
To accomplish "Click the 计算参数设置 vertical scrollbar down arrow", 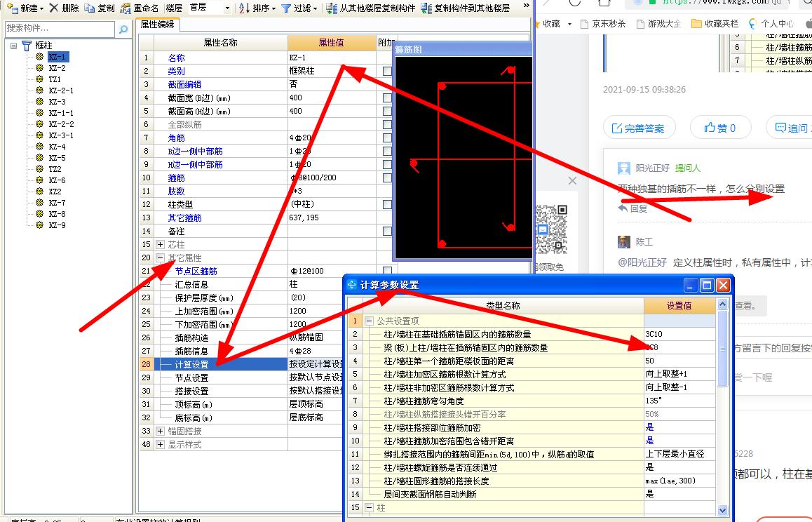I will pyautogui.click(x=722, y=509).
